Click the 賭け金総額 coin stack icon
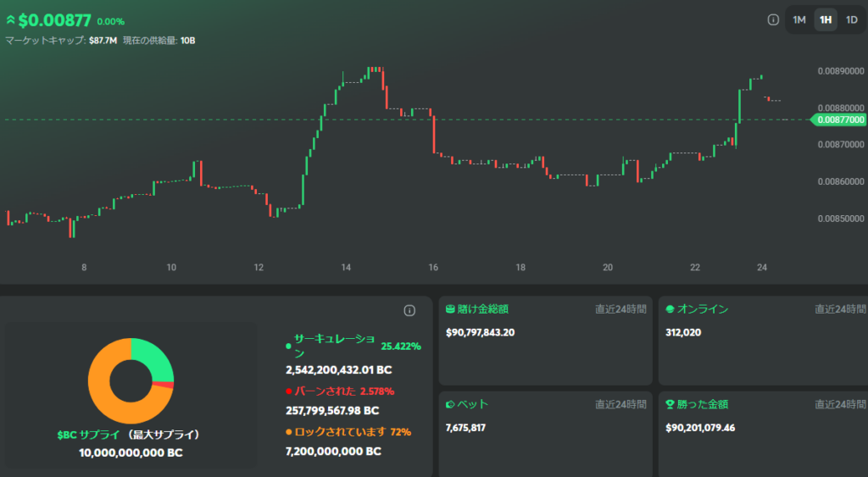 (451, 309)
